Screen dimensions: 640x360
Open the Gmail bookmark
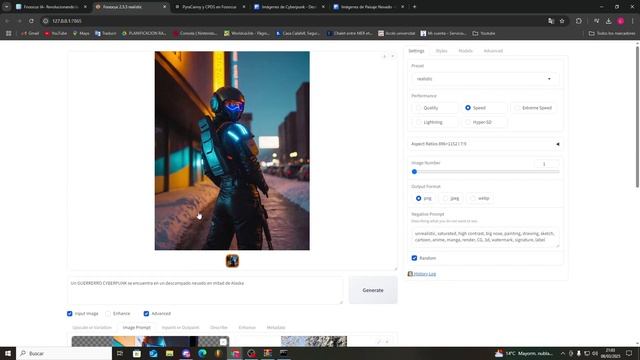pos(30,33)
